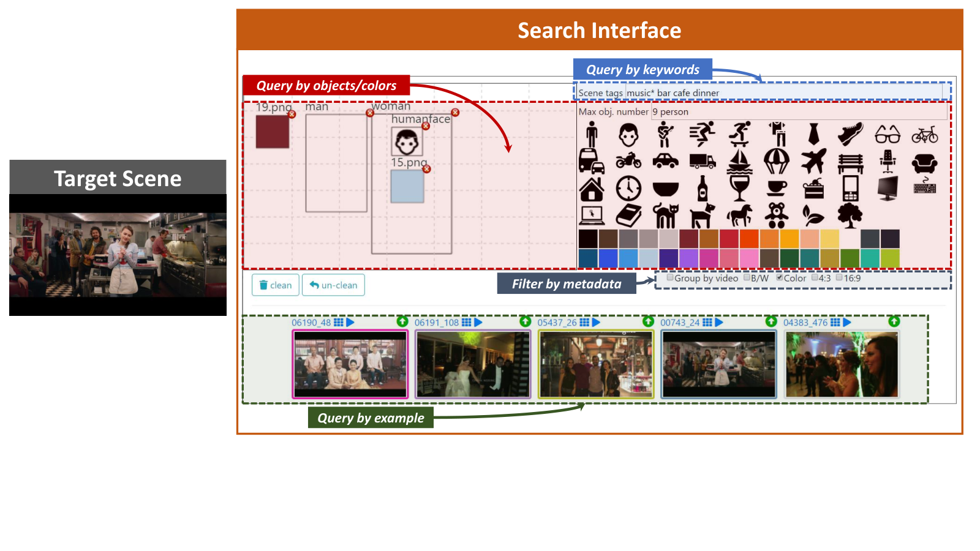Open the 06190_48 video link

pos(311,323)
